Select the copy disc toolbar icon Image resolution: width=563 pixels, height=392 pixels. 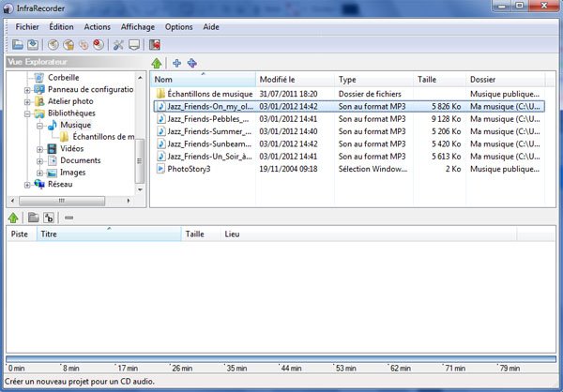pos(84,45)
